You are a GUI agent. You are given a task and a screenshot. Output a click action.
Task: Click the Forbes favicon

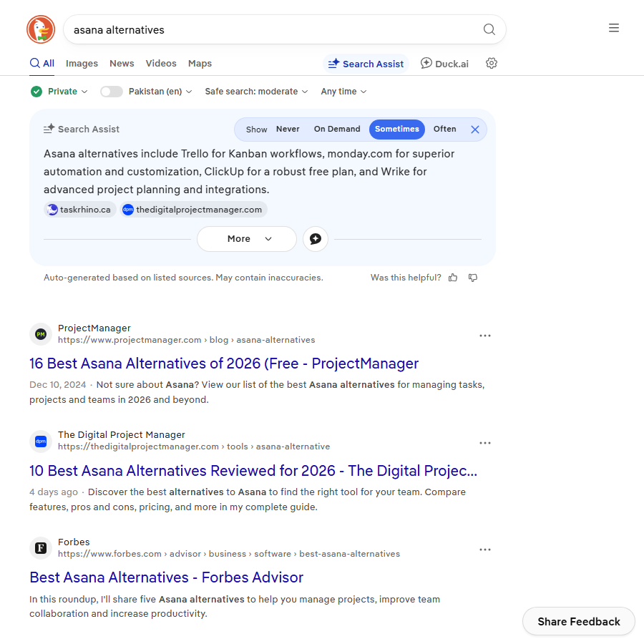pos(41,548)
